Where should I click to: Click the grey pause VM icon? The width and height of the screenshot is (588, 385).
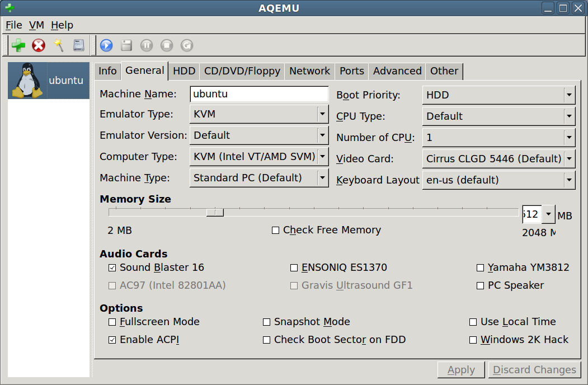[x=147, y=45]
